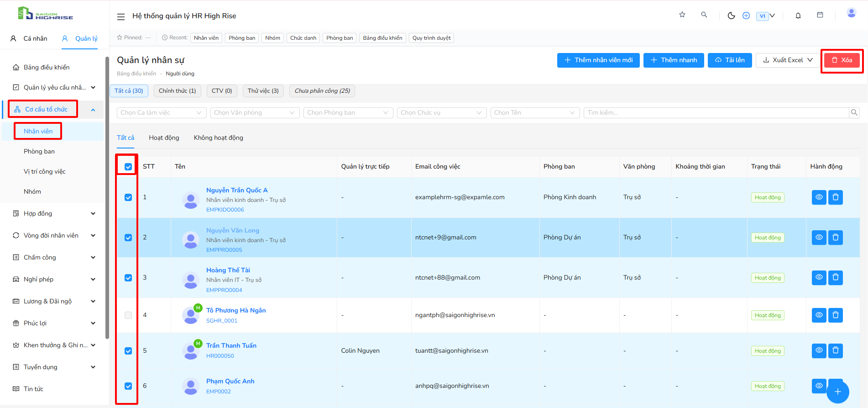Click the Thêm nhanh button

[x=674, y=60]
